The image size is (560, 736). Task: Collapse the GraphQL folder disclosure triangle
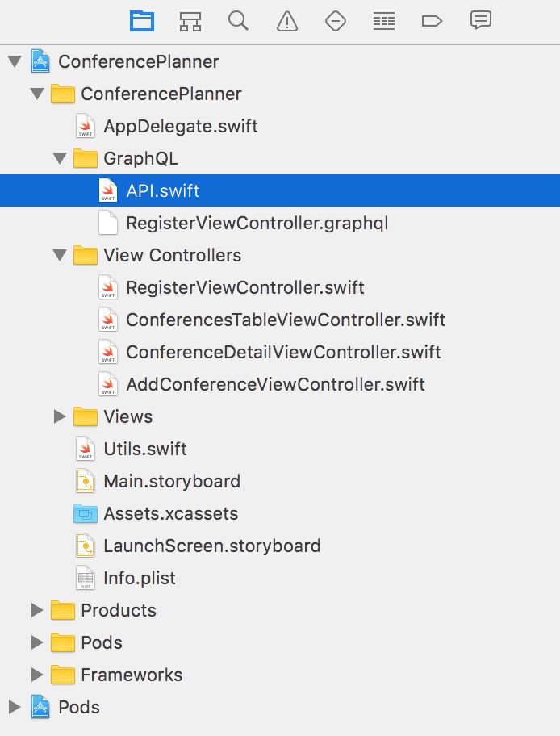[60, 158]
